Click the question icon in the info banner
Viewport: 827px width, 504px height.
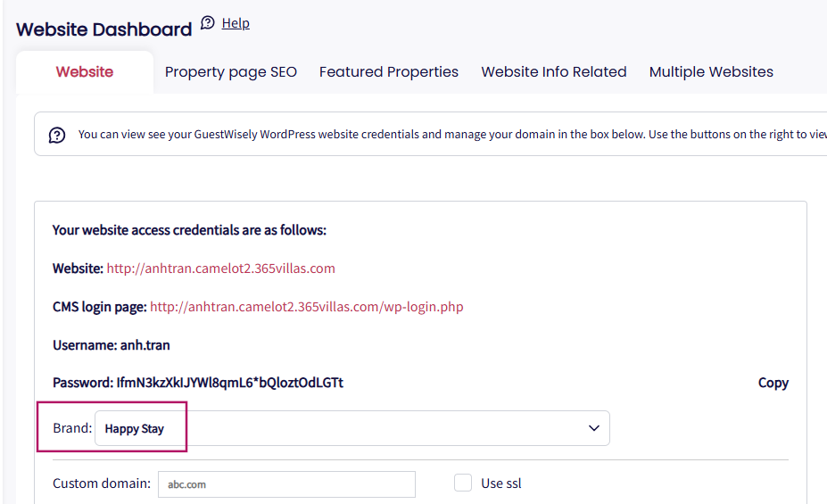(x=57, y=135)
